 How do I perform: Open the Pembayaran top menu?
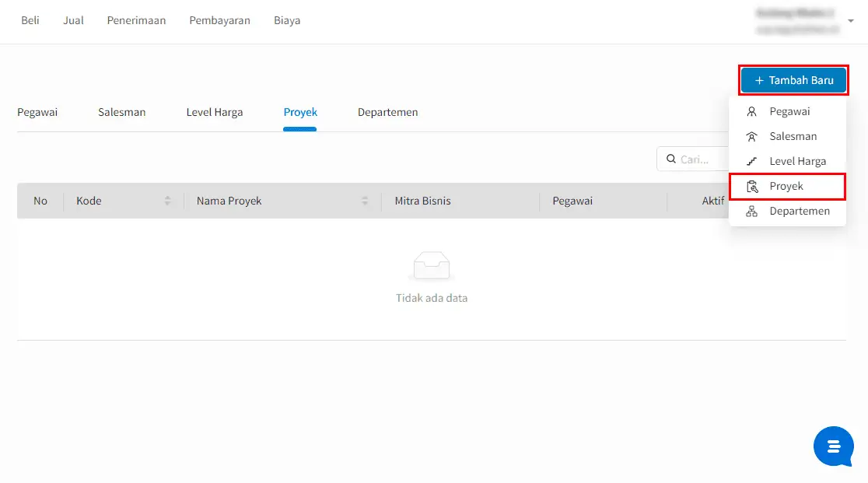[220, 20]
